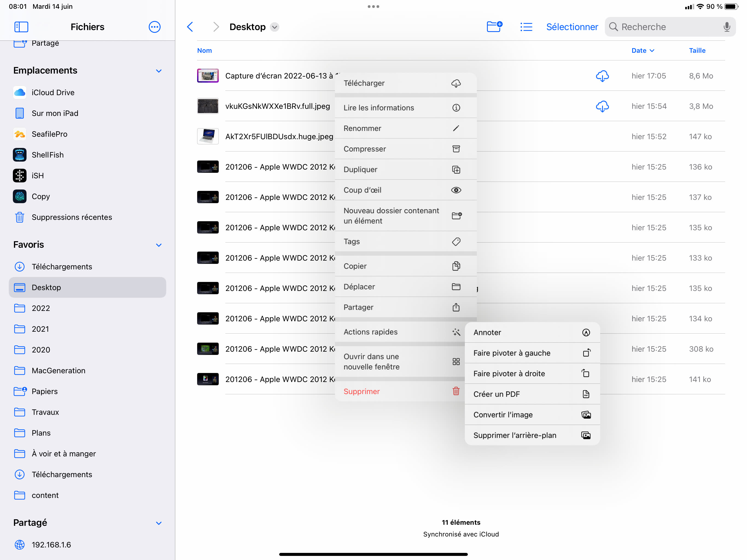The width and height of the screenshot is (747, 560).
Task: Change sort order via Date column
Action: point(643,50)
